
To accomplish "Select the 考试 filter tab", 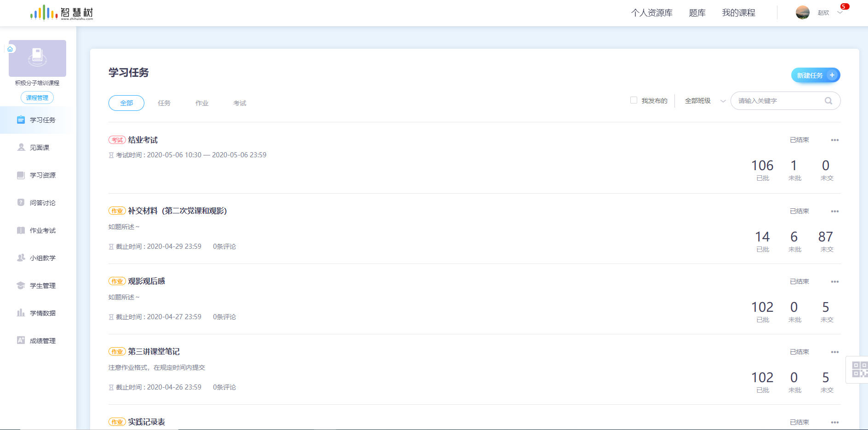I will point(240,103).
